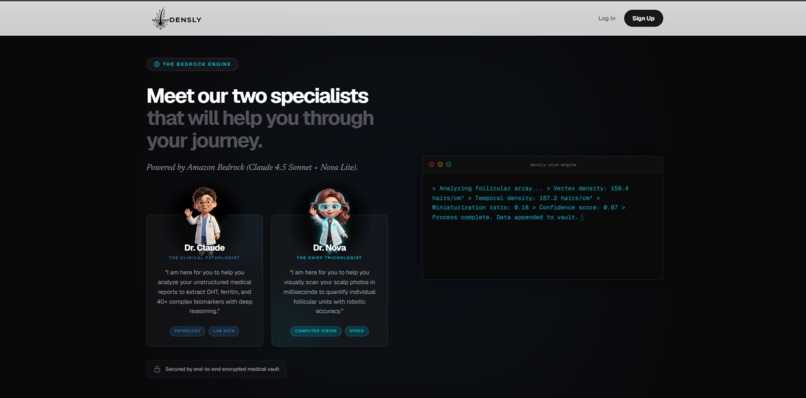
Task: Click the terminal title 'densly-core-engine'
Action: point(553,165)
